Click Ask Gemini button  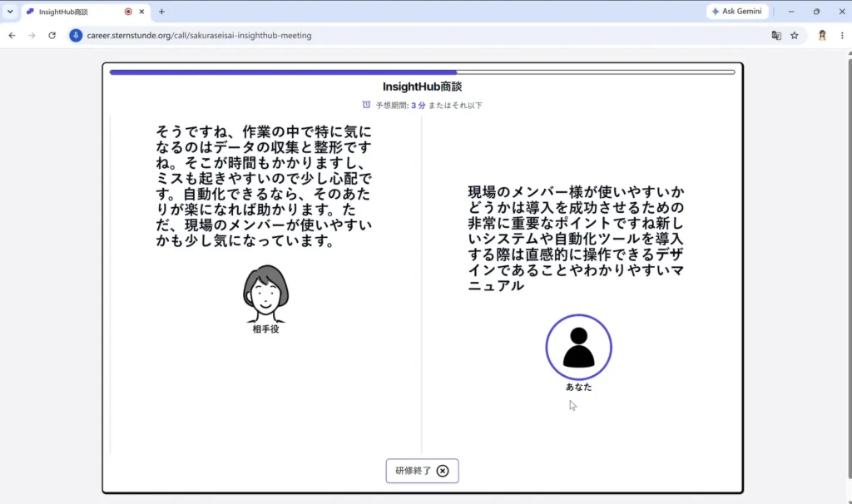(x=737, y=12)
